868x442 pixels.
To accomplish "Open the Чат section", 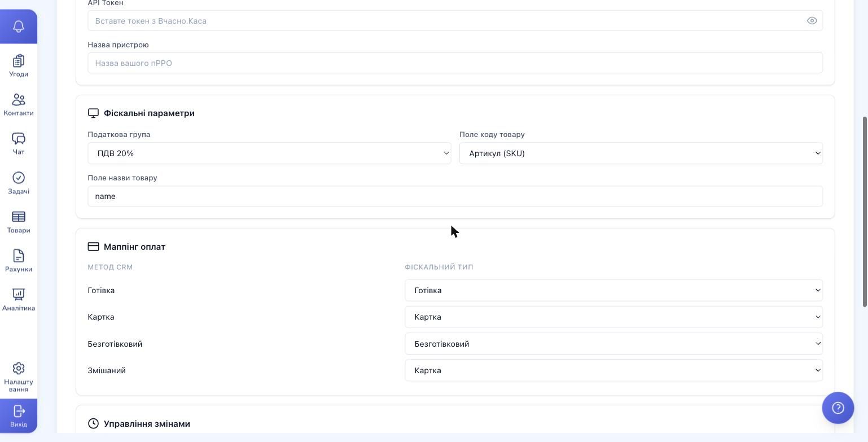I will (19, 144).
